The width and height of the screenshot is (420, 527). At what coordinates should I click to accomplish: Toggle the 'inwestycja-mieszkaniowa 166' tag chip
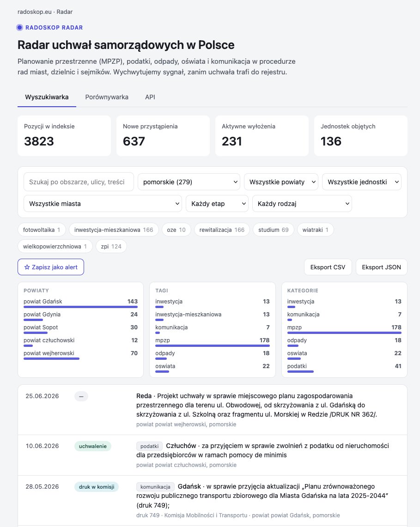pos(114,230)
